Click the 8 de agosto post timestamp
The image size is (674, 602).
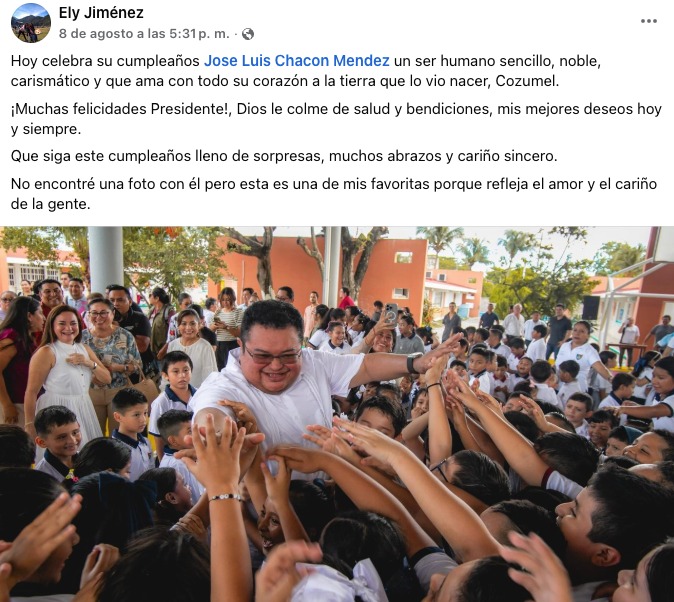tap(144, 34)
